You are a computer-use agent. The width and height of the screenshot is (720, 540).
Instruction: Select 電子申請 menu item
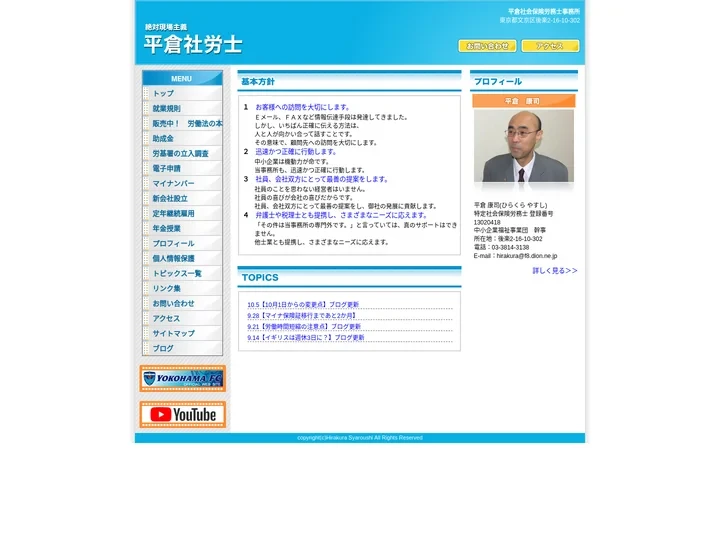[182, 169]
